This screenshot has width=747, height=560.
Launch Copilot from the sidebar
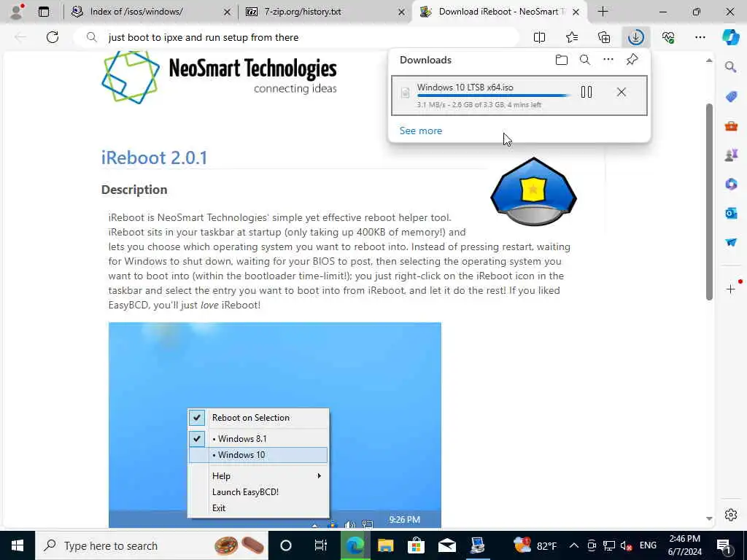[x=731, y=37]
